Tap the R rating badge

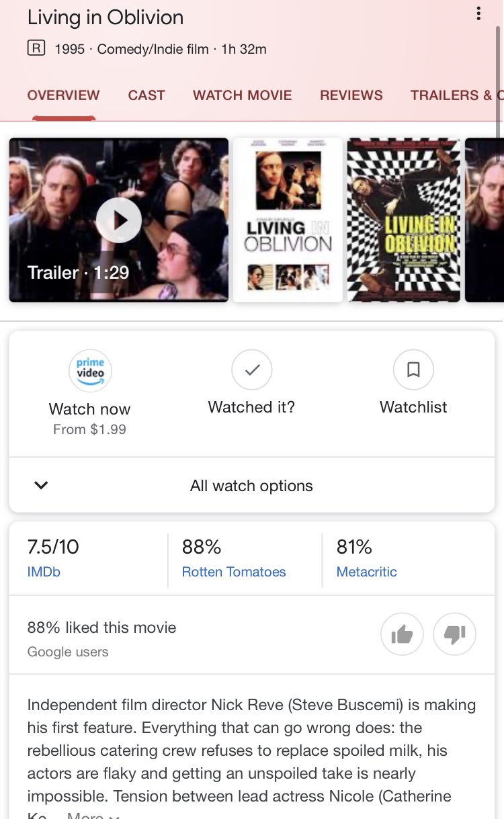pyautogui.click(x=36, y=48)
